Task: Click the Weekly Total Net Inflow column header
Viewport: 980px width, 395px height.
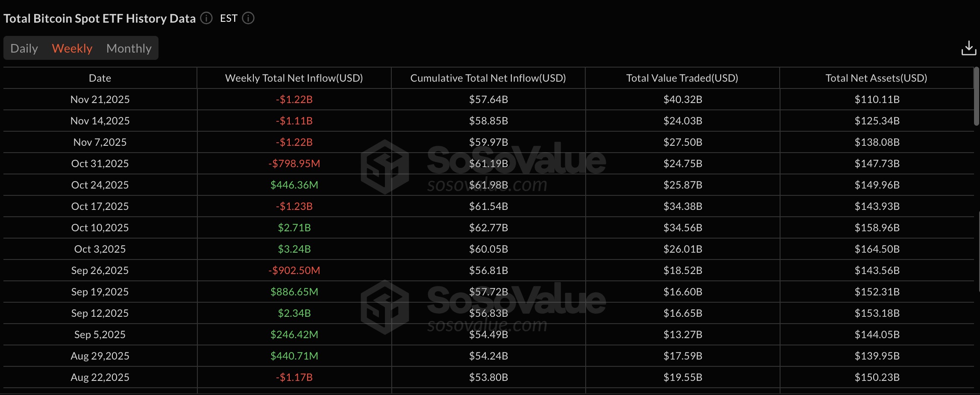Action: [x=294, y=78]
